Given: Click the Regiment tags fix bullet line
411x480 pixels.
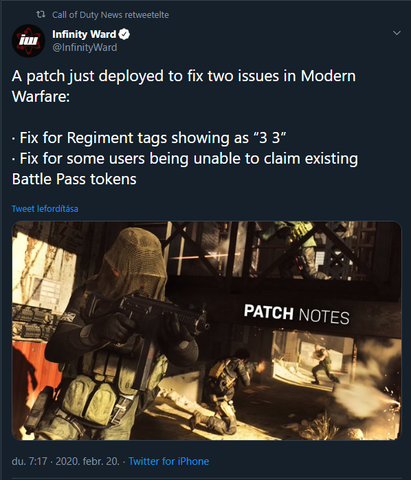Looking at the screenshot, I should click(149, 138).
